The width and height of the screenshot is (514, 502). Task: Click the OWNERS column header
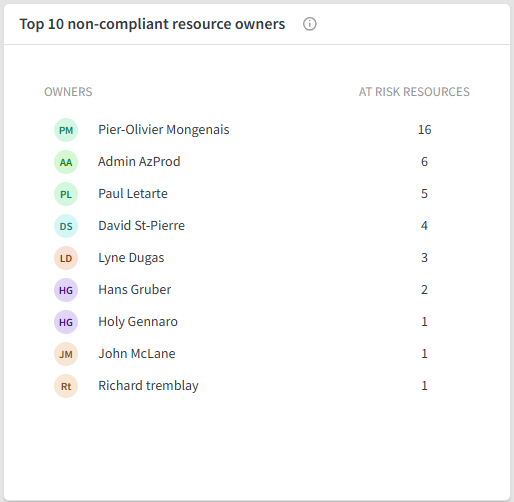(x=68, y=92)
